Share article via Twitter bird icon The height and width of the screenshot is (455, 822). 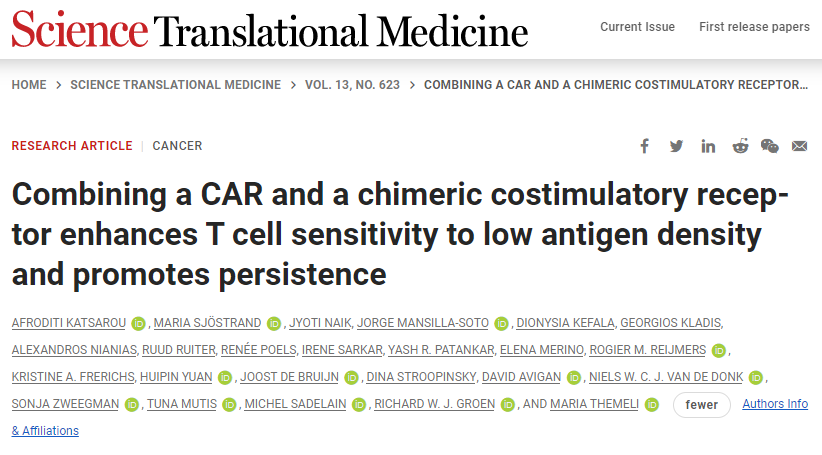click(676, 146)
